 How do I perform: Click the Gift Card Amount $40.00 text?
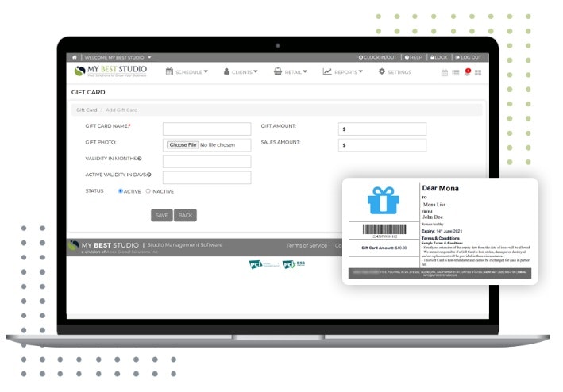point(384,248)
